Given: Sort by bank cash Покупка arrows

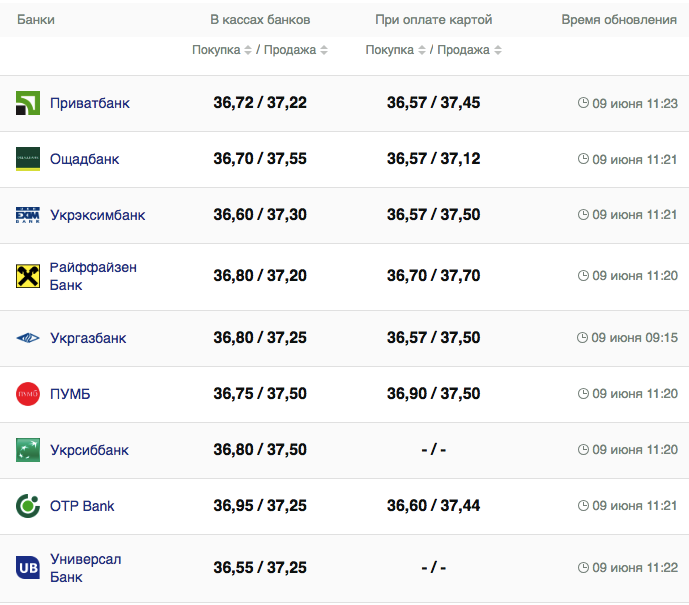Looking at the screenshot, I should (x=248, y=50).
